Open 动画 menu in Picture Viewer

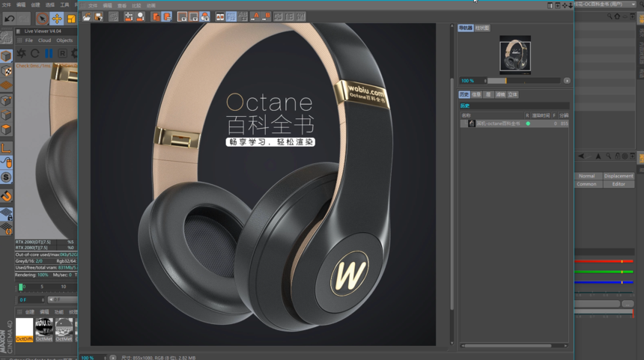pos(151,6)
